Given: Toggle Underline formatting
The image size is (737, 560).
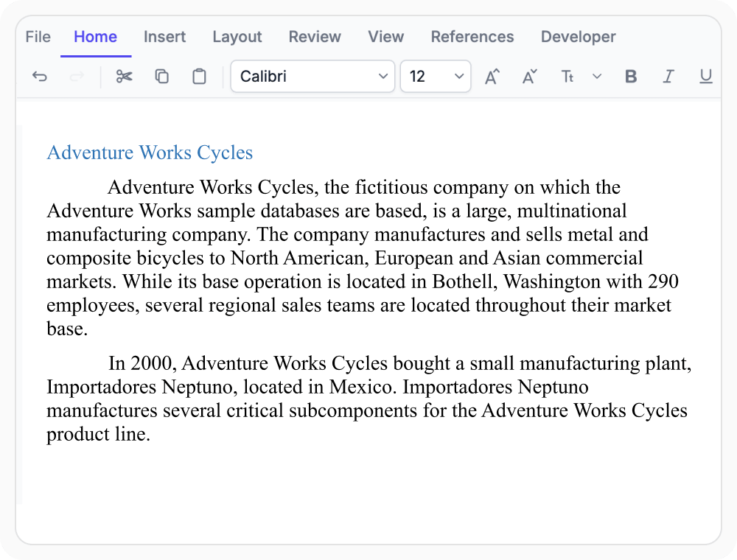Looking at the screenshot, I should pos(705,76).
